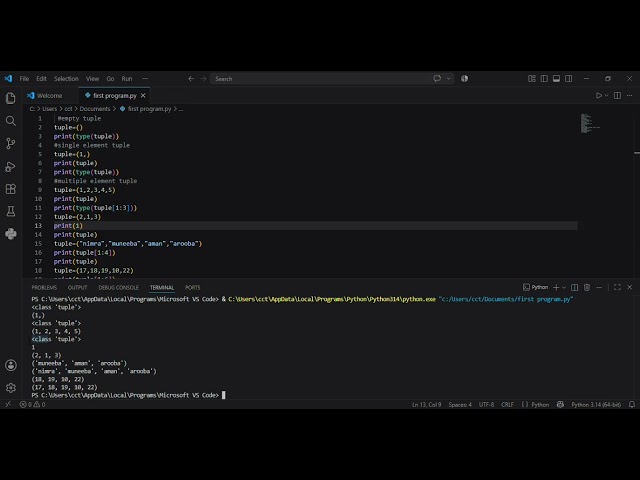Change line endings via CRLF entry
This screenshot has width=640, height=480.
click(x=507, y=404)
